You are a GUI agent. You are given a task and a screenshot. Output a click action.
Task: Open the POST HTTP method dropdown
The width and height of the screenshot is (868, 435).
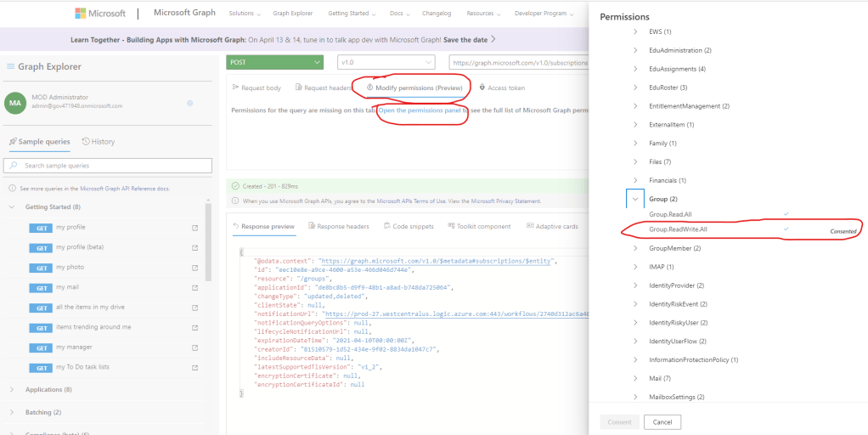[x=275, y=62]
